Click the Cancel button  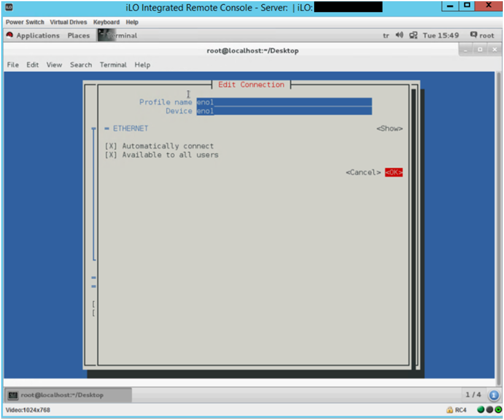pyautogui.click(x=363, y=173)
